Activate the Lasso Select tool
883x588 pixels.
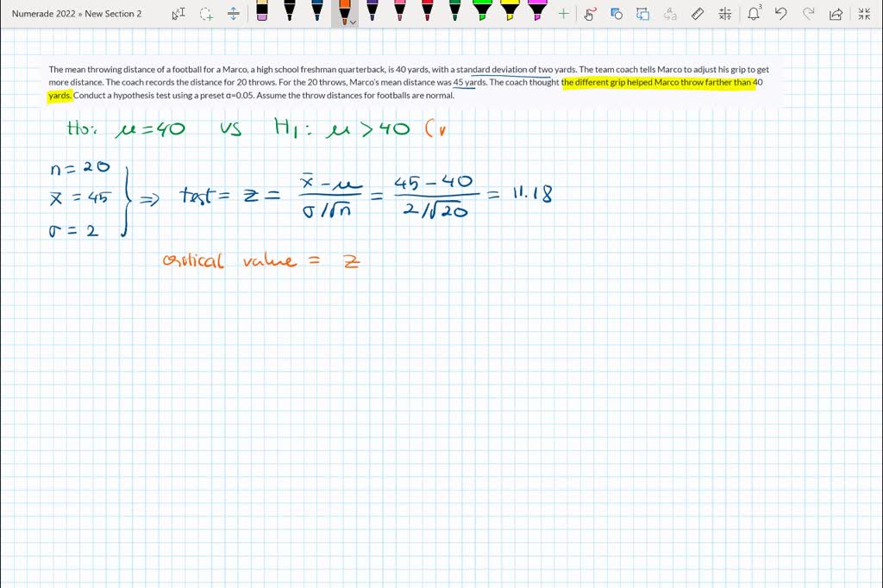(206, 14)
